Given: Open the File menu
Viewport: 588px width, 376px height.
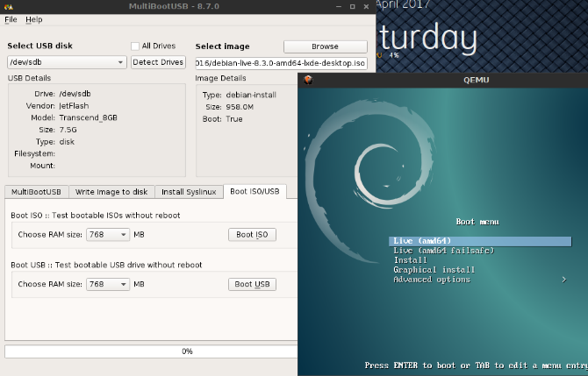Looking at the screenshot, I should [x=11, y=19].
